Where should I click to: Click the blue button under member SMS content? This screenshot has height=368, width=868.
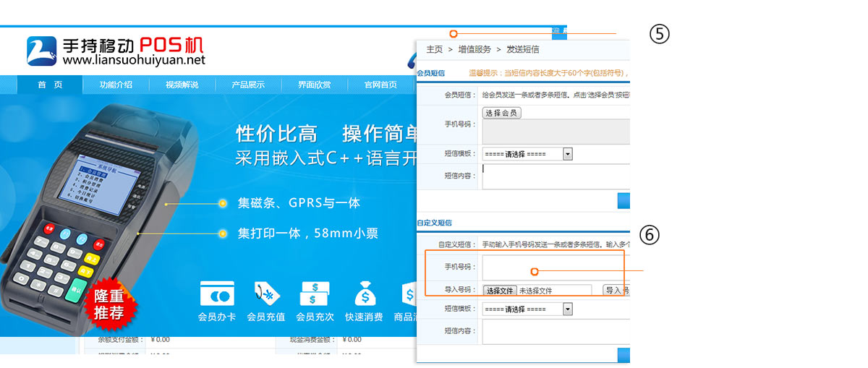coord(624,201)
